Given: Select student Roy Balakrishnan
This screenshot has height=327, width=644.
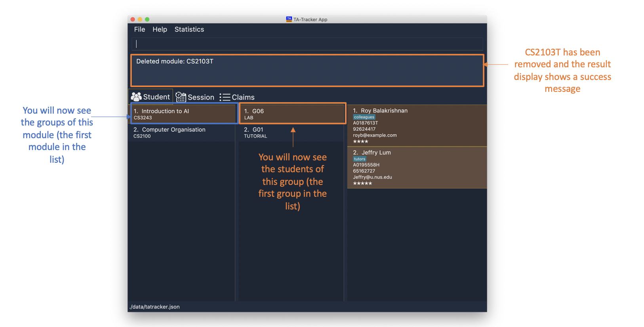Looking at the screenshot, I should pos(417,125).
